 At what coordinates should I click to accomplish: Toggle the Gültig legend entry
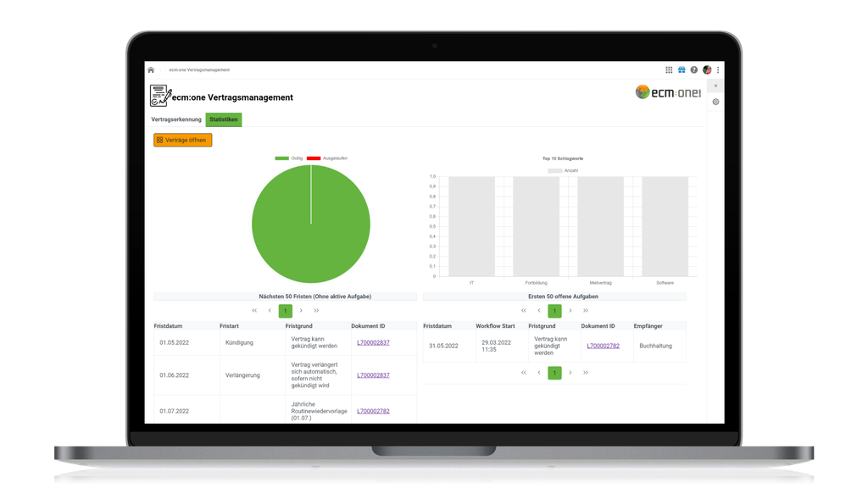(x=289, y=158)
